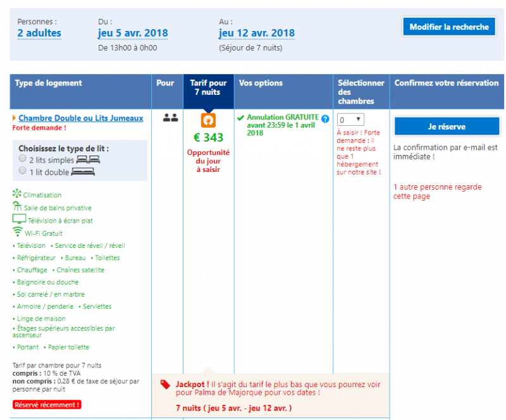The width and height of the screenshot is (506, 420).
Task: Click the Je réserve button
Action: coord(447,127)
